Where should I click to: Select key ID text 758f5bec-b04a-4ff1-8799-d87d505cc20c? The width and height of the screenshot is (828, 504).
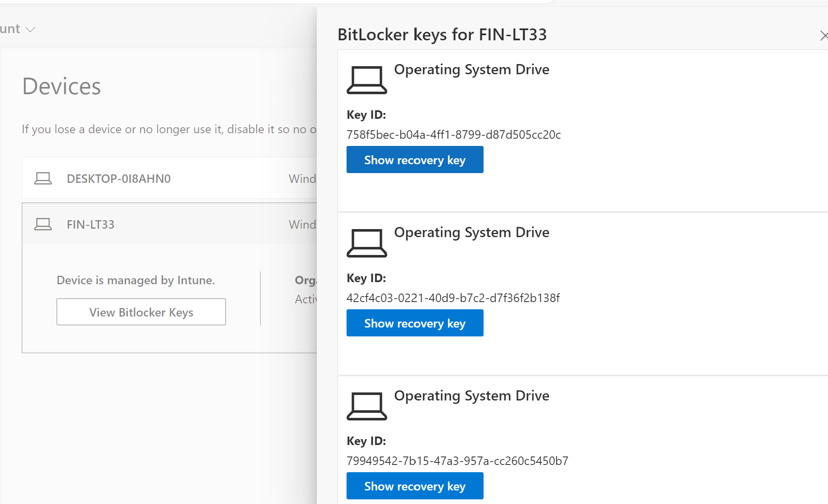tap(453, 135)
